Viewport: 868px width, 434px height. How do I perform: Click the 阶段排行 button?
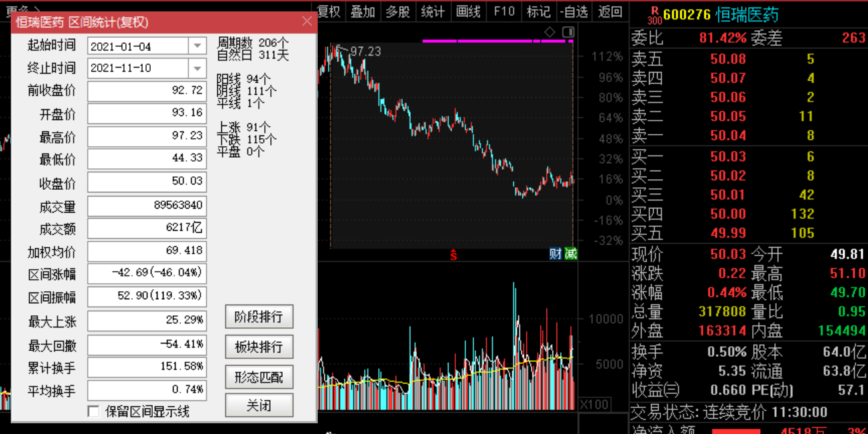[259, 317]
